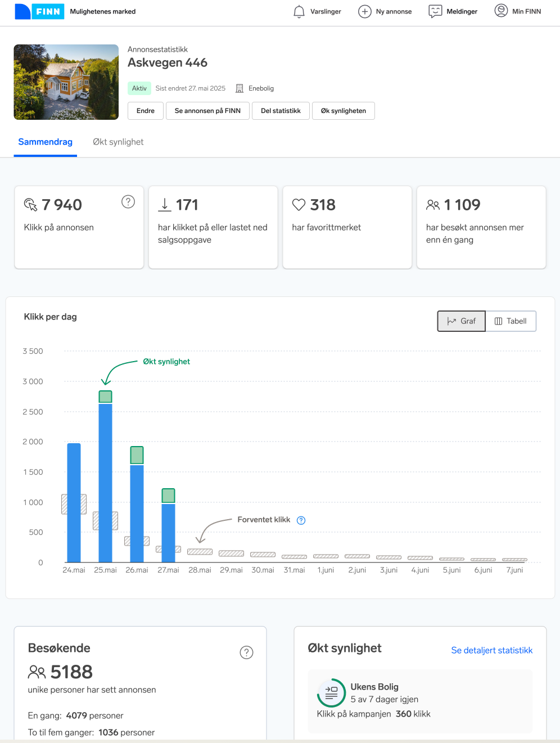Click heart icon beside 318
This screenshot has width=560, height=743.
[299, 205]
